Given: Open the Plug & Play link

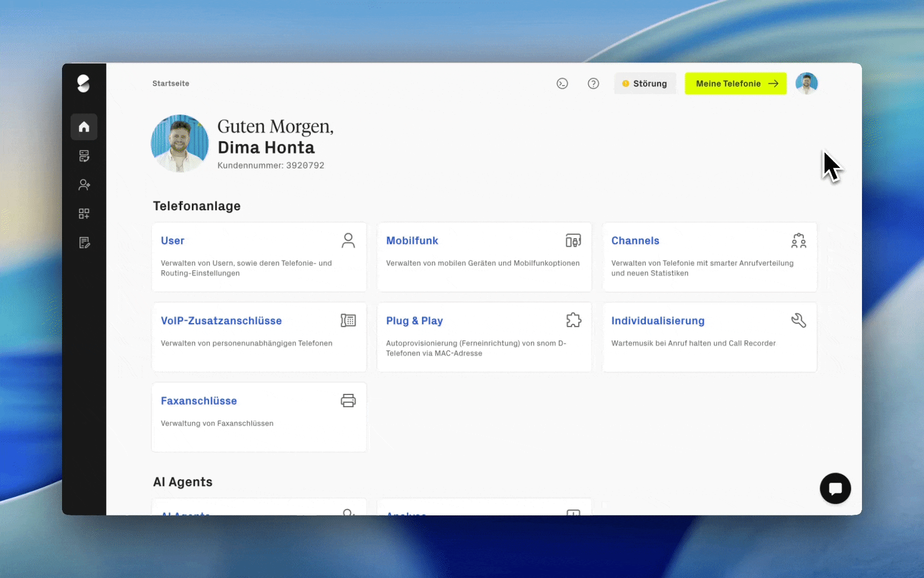Looking at the screenshot, I should coord(414,321).
